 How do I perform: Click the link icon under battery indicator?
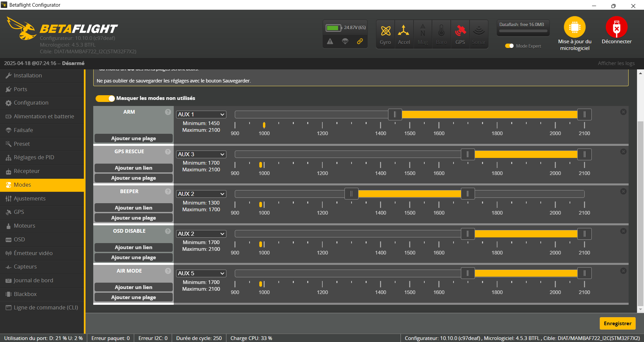pos(360,41)
